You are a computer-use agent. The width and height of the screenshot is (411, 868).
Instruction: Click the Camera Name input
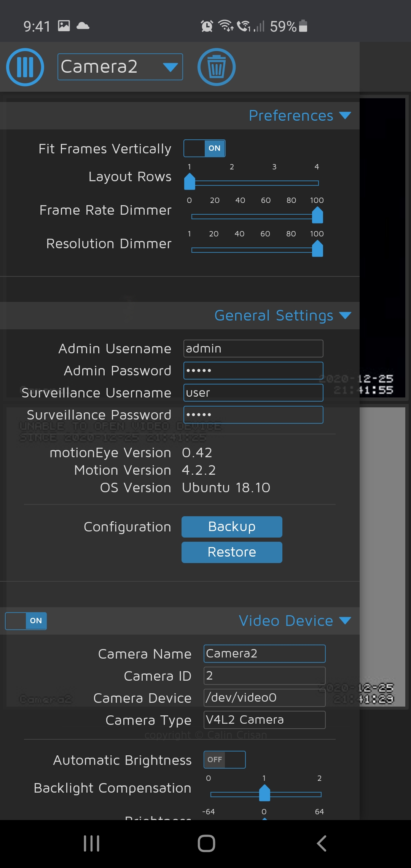coord(264,653)
